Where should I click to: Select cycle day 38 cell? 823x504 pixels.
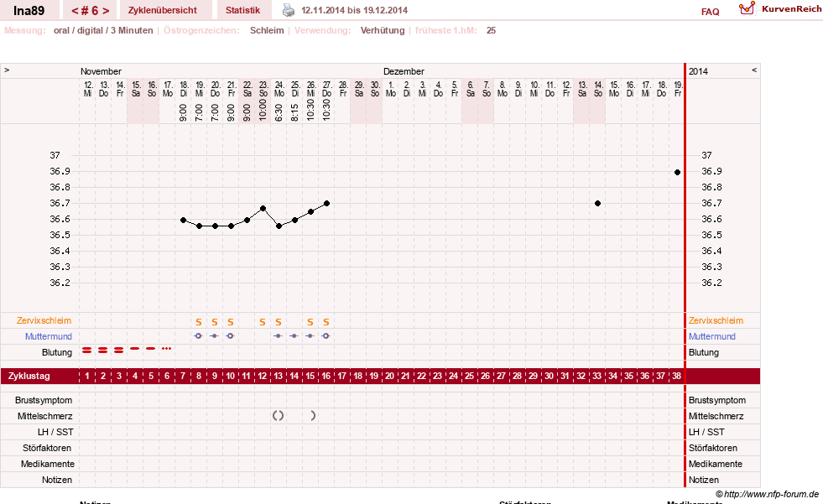(x=676, y=376)
